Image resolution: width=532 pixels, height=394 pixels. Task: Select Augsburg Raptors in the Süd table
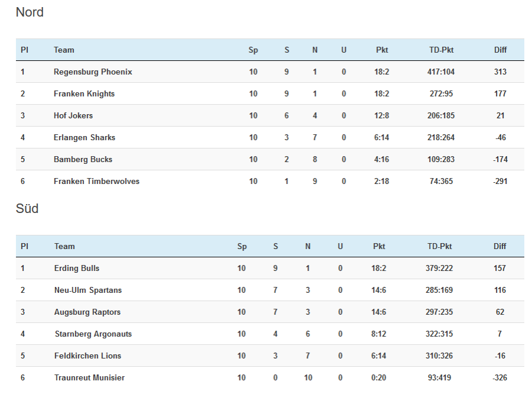88,312
